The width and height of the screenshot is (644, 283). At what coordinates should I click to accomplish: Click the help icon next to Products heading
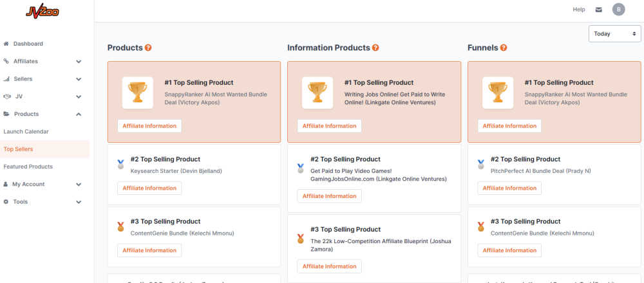coord(148,48)
